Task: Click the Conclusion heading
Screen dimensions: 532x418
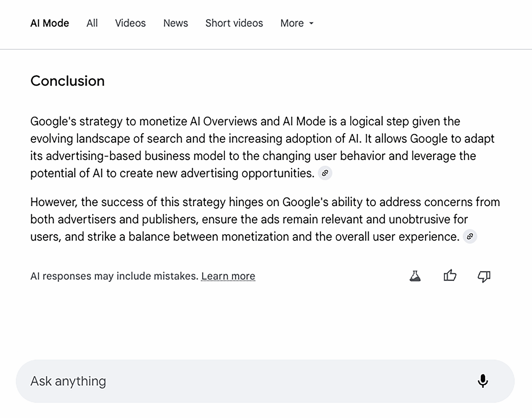Action: click(68, 81)
